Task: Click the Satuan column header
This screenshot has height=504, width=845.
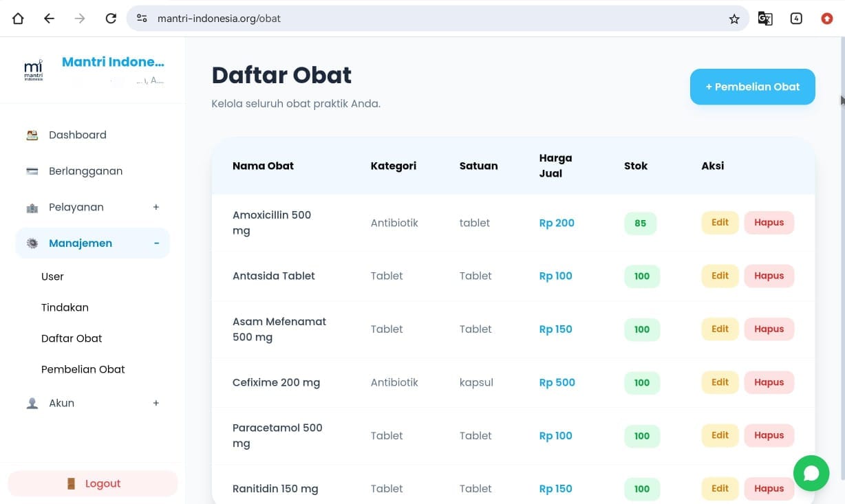Action: 478,166
